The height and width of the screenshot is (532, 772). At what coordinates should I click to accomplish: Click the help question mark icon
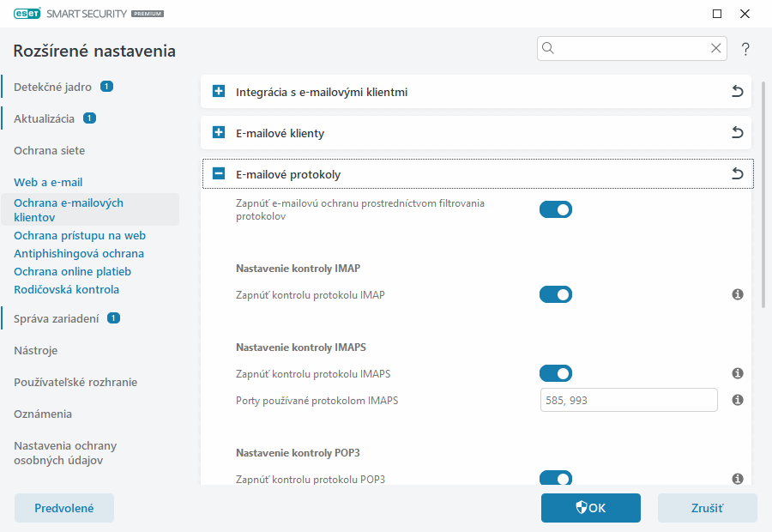(x=745, y=49)
